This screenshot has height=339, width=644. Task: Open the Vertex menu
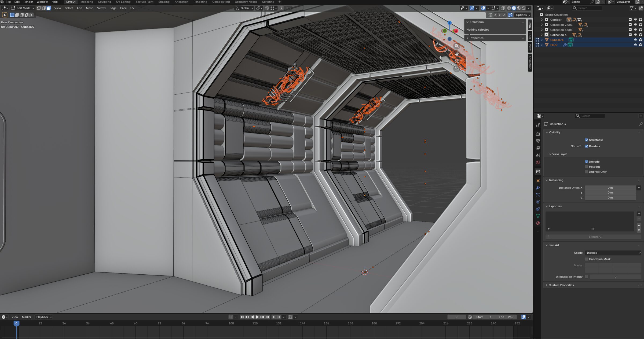pyautogui.click(x=101, y=8)
